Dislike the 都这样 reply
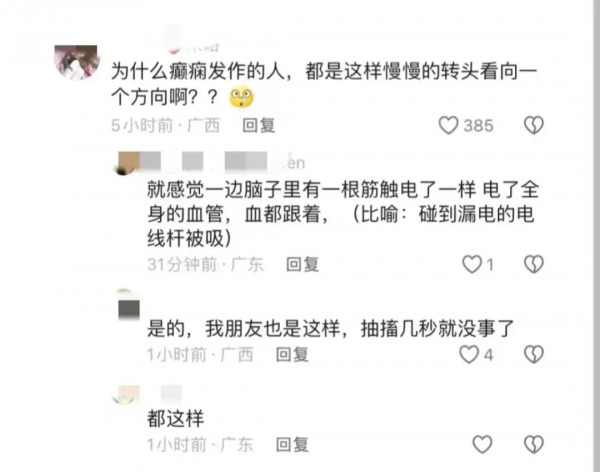The height and width of the screenshot is (472, 600). (x=533, y=444)
